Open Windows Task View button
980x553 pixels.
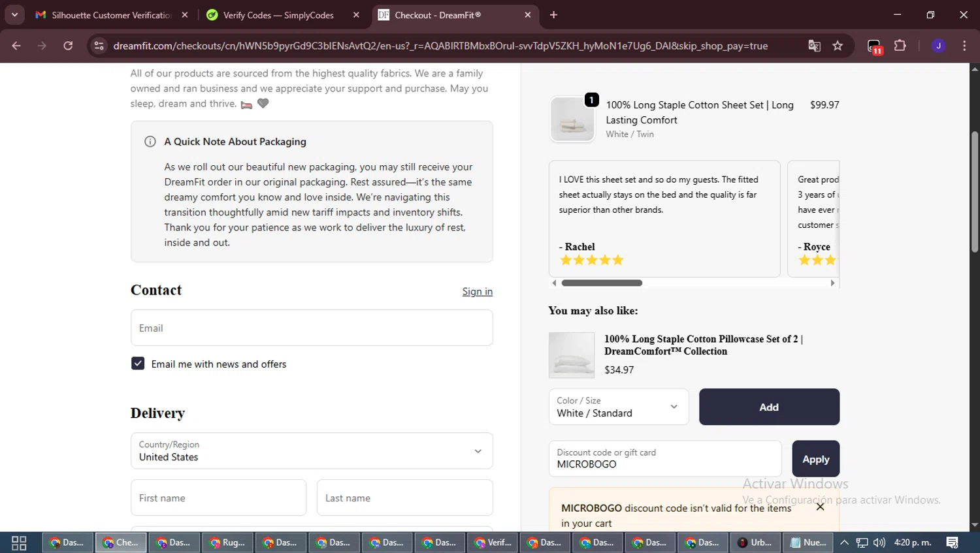19,543
